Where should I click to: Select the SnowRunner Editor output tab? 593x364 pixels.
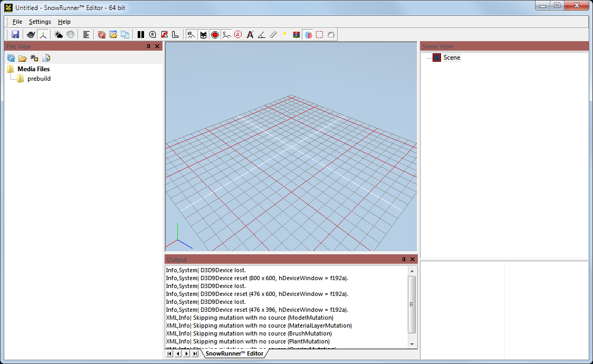click(234, 353)
